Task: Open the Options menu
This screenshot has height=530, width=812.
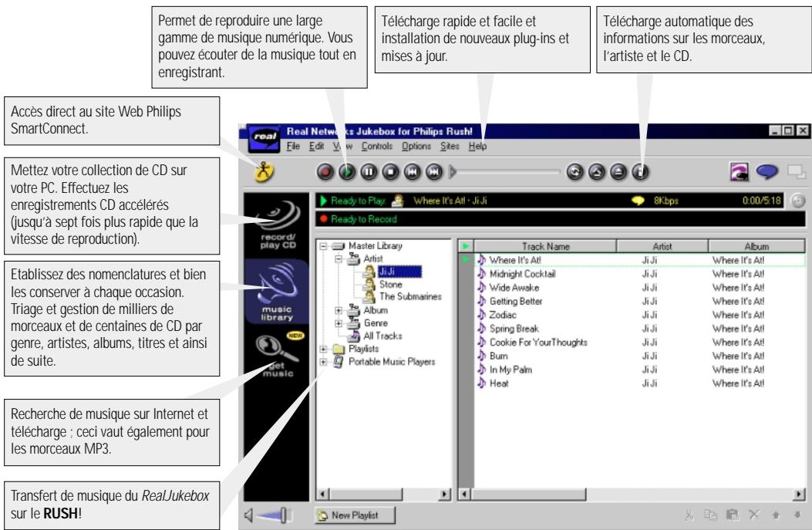Action: click(416, 146)
